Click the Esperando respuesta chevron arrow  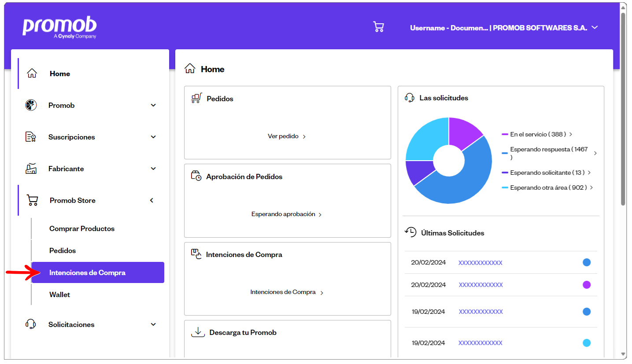tap(595, 153)
